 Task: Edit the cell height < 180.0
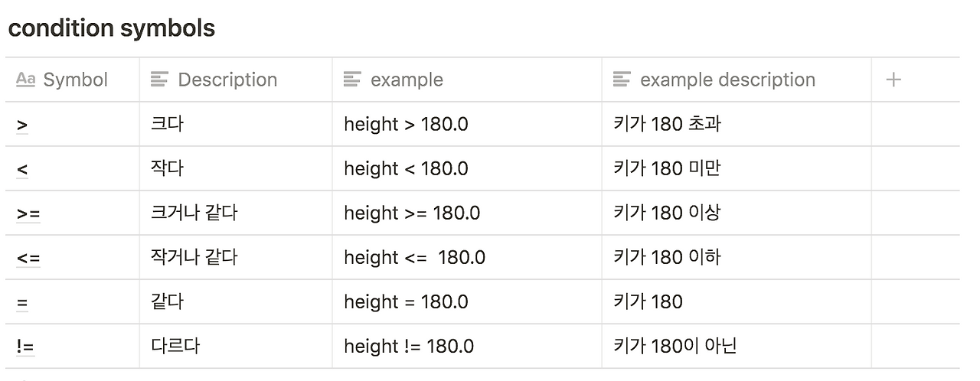pos(406,168)
